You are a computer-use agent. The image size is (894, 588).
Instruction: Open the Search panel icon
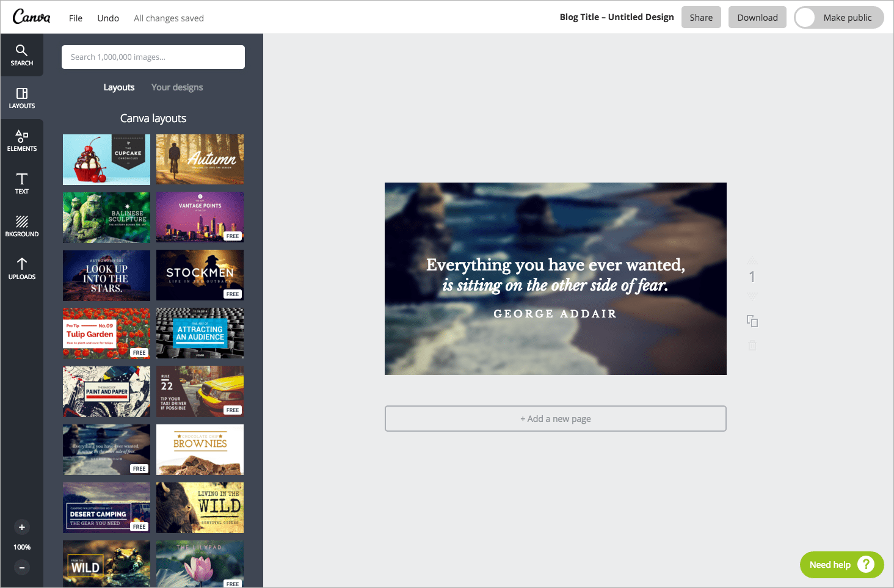pos(22,55)
